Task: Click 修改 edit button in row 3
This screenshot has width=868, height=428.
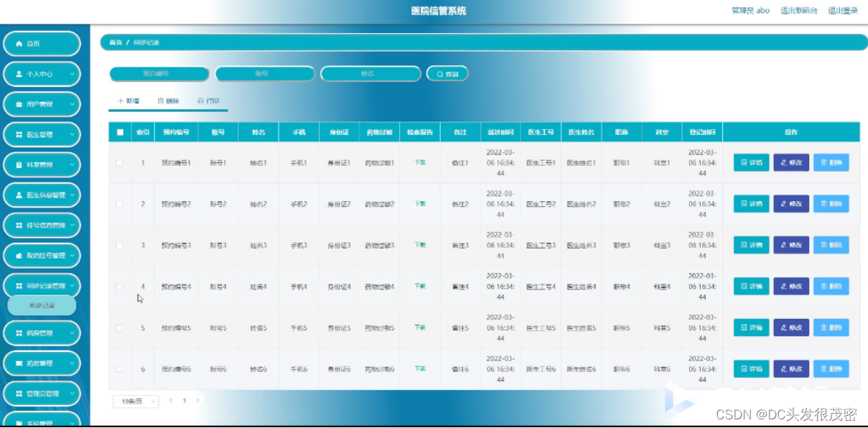Action: point(791,245)
